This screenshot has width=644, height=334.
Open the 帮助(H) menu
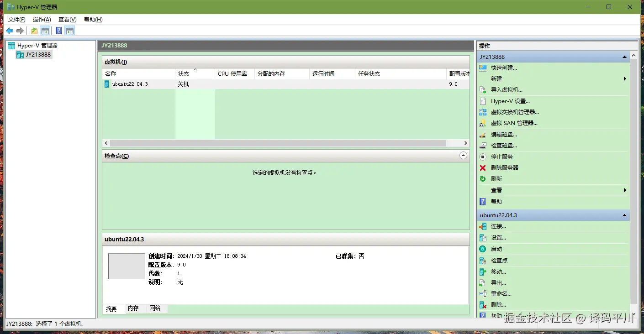pyautogui.click(x=93, y=20)
